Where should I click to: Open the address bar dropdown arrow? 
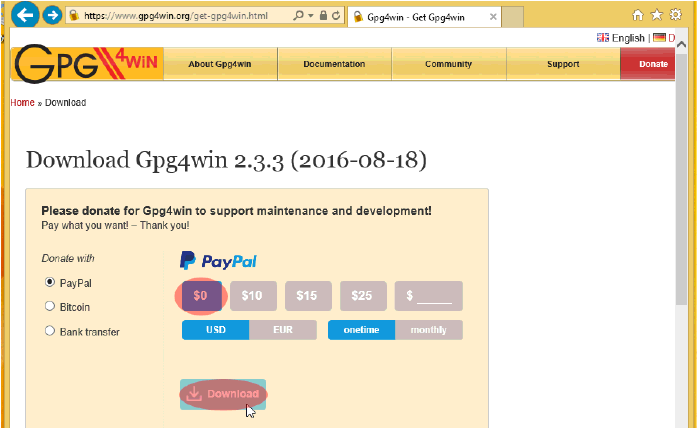pyautogui.click(x=311, y=16)
